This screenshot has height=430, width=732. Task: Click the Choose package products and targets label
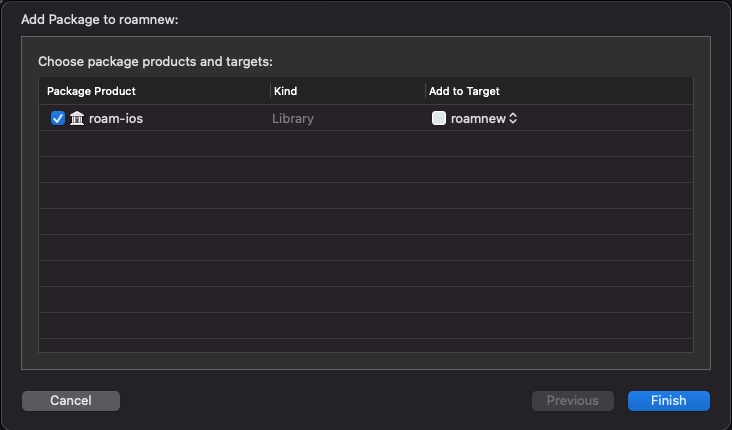coord(155,62)
